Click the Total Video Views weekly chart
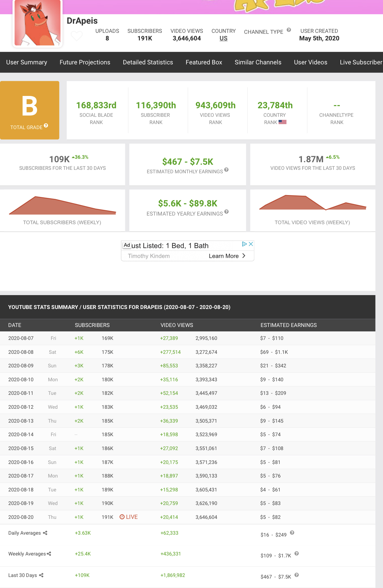 tap(313, 202)
